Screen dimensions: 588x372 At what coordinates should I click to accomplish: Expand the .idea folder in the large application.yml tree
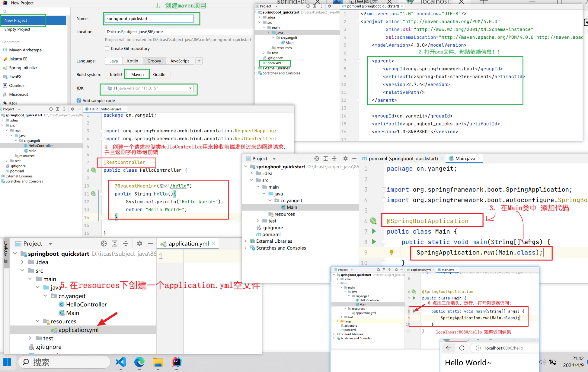pos(22,262)
